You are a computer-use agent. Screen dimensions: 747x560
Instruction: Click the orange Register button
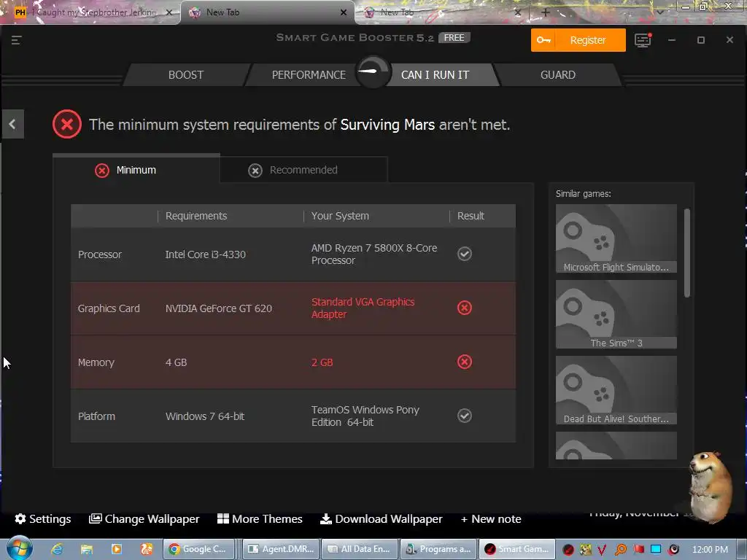(x=578, y=40)
